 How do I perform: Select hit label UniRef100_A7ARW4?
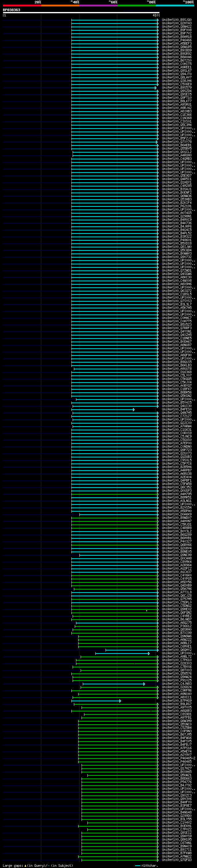point(177,426)
